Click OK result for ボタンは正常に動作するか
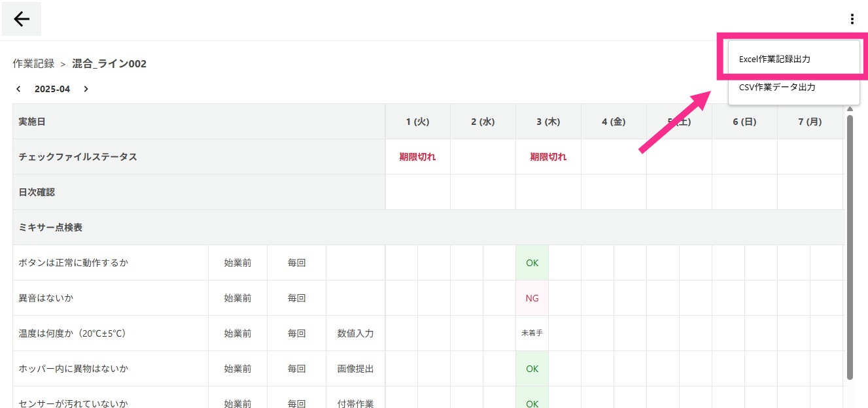This screenshot has width=868, height=408. 532,263
